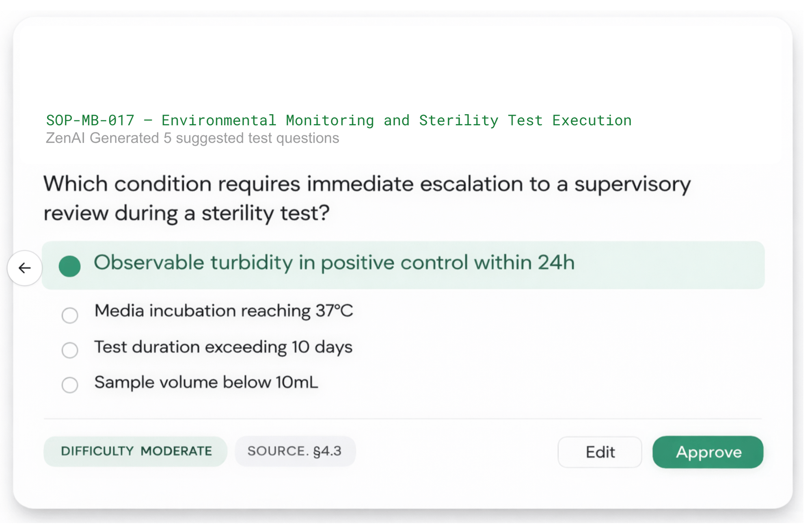
Task: Click the "Sample volume below 10mL" text
Action: 205,382
